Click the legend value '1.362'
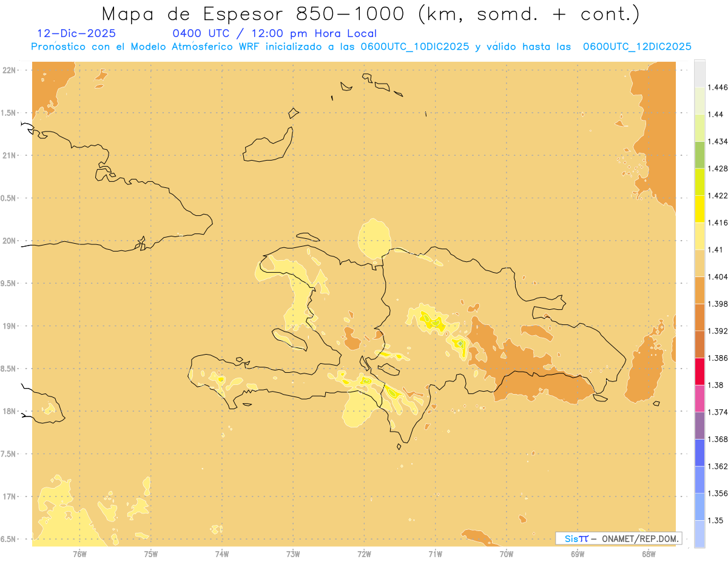The width and height of the screenshot is (728, 562). (718, 466)
